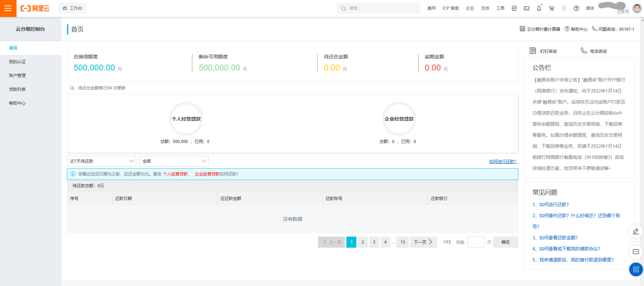The height and width of the screenshot is (286, 644).
Task: Open 贷款列表 in the sidebar
Action: 31,89
